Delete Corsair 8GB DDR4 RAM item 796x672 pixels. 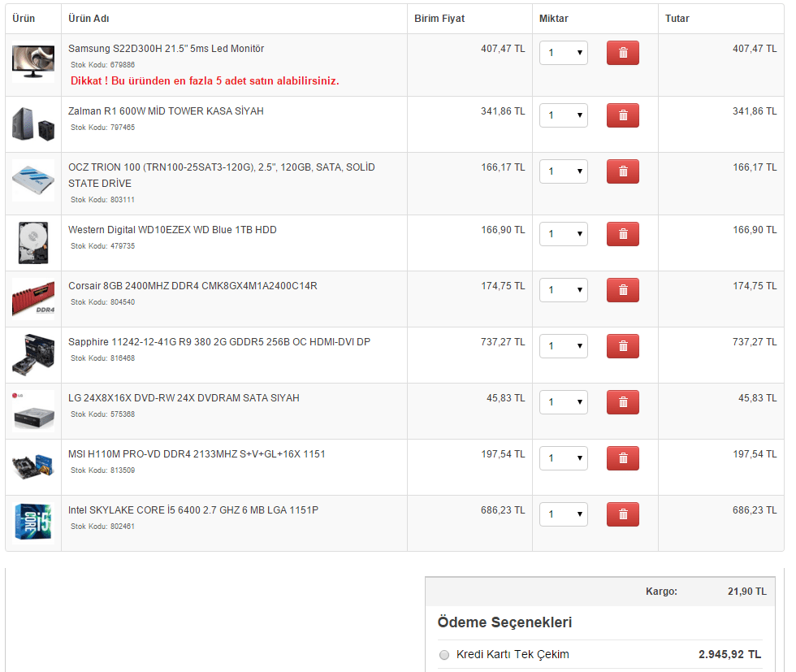pos(623,290)
